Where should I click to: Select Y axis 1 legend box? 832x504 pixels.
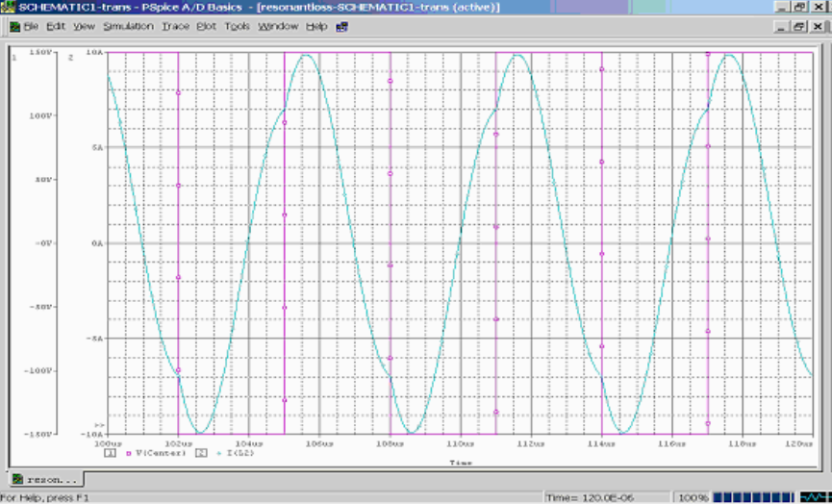pos(111,453)
